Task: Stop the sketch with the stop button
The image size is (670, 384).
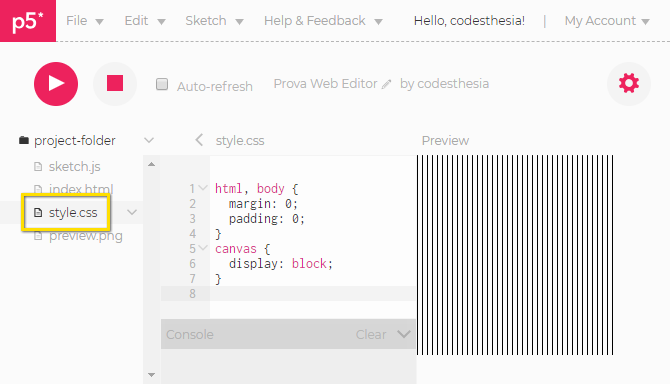Action: [x=115, y=84]
